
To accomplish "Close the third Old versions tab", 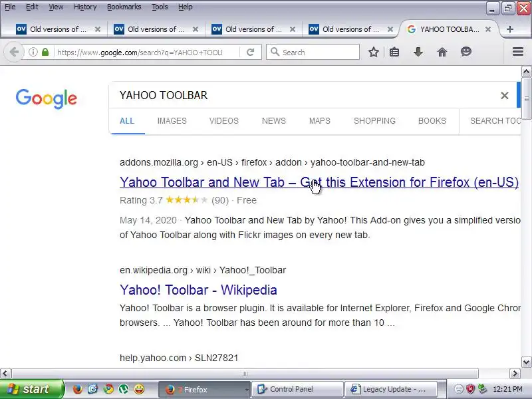I will [293, 29].
